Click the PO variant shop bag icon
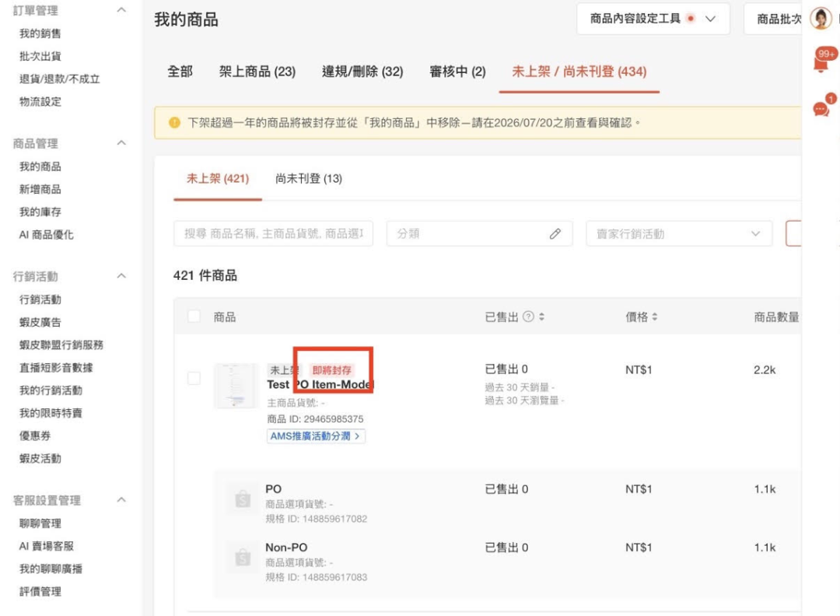 pos(243,499)
